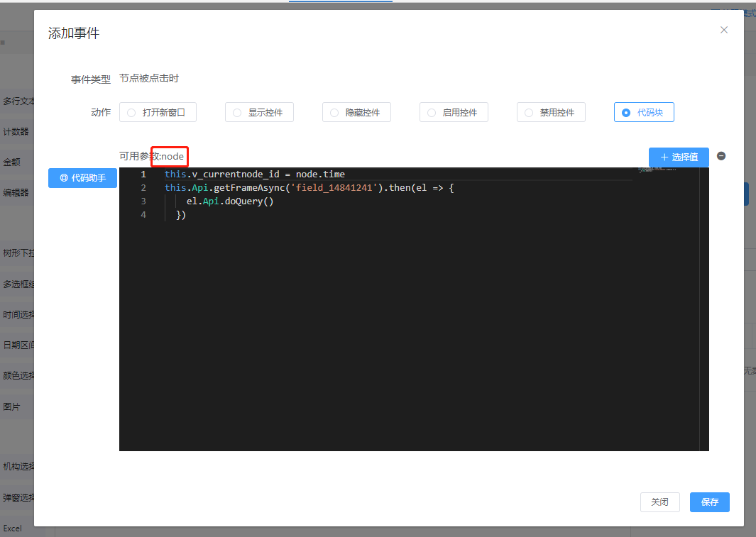Select the 代码块 radio option

pyautogui.click(x=643, y=112)
